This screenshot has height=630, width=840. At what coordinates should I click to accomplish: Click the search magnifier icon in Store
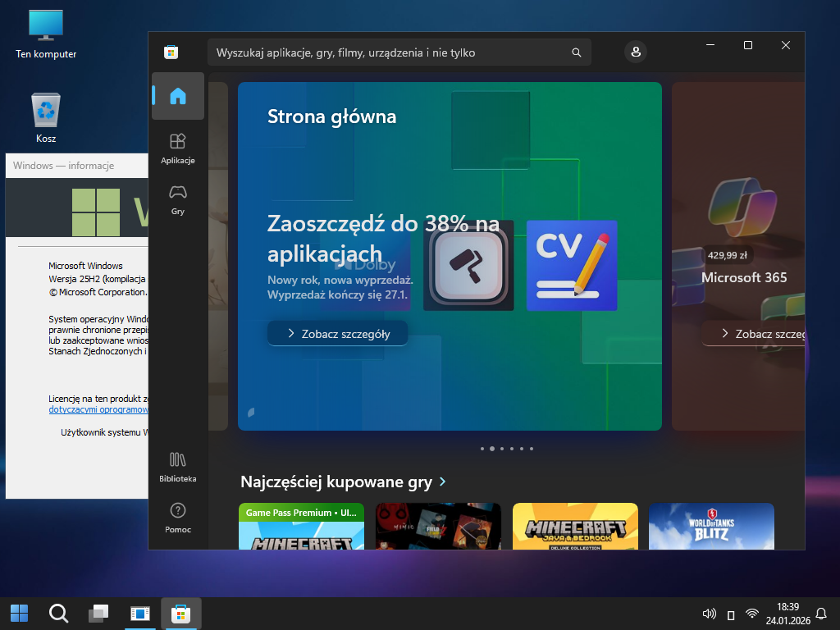[x=577, y=52]
